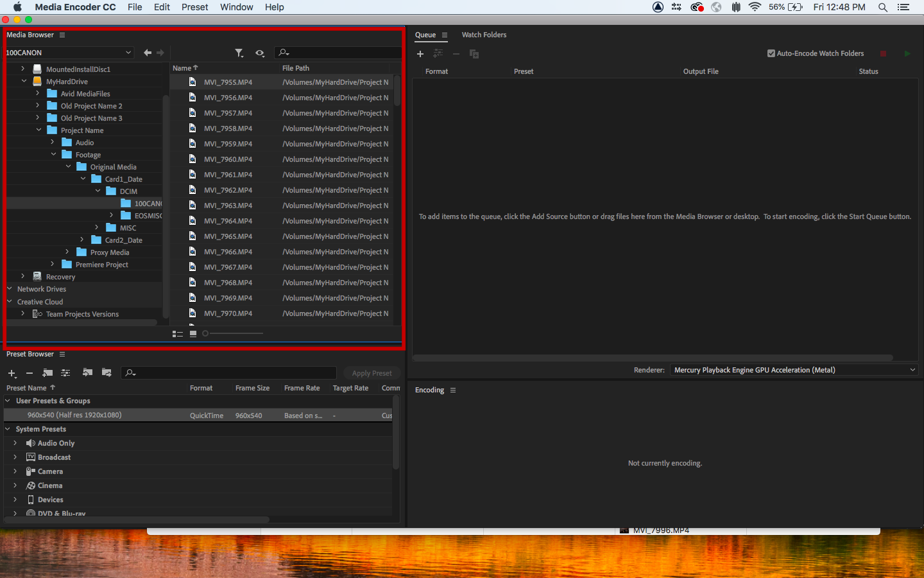The height and width of the screenshot is (578, 924).
Task: Click the Preset Browser search field
Action: point(229,373)
